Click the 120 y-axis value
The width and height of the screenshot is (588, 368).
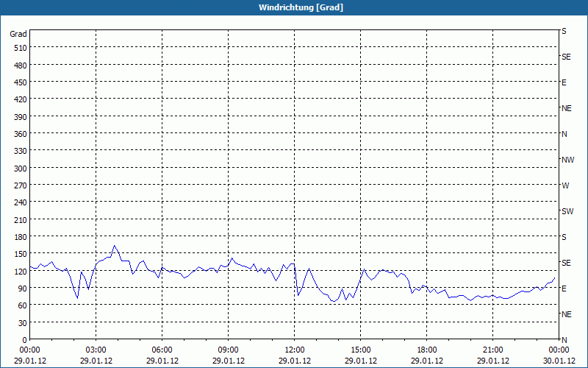(21, 272)
